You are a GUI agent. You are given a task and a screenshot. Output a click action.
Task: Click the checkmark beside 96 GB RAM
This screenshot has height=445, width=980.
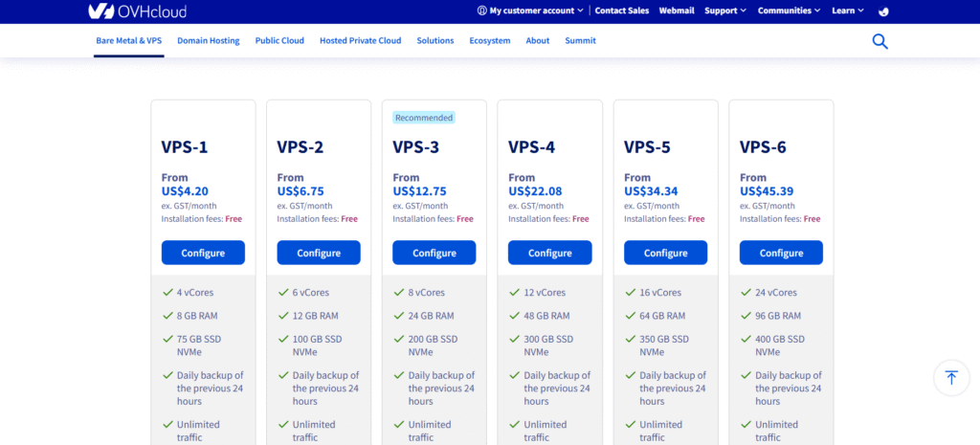tap(745, 316)
